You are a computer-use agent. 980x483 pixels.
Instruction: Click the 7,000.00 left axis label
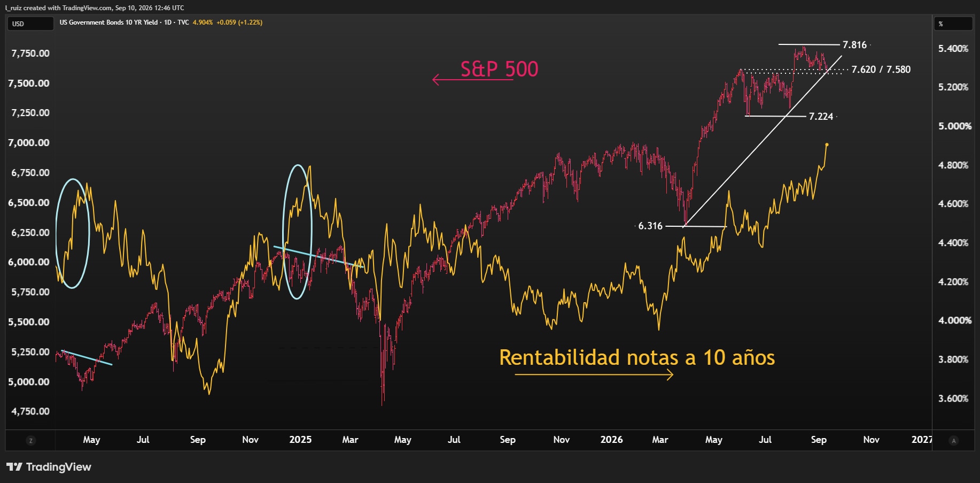(29, 143)
